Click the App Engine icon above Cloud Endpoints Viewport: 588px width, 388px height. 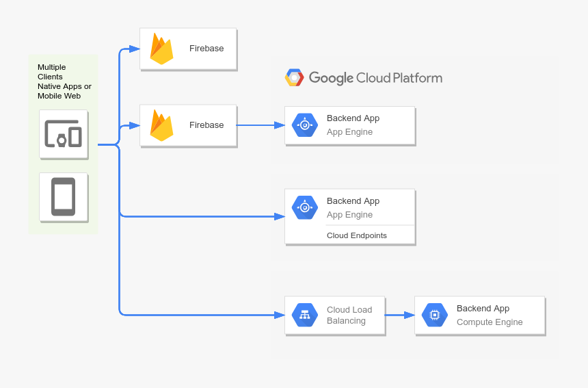click(305, 207)
